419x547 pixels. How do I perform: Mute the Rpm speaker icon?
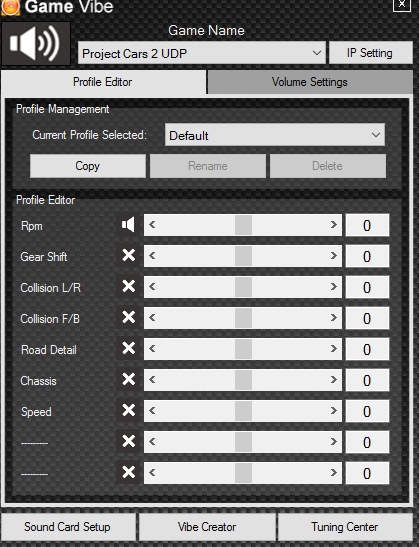[x=128, y=225]
